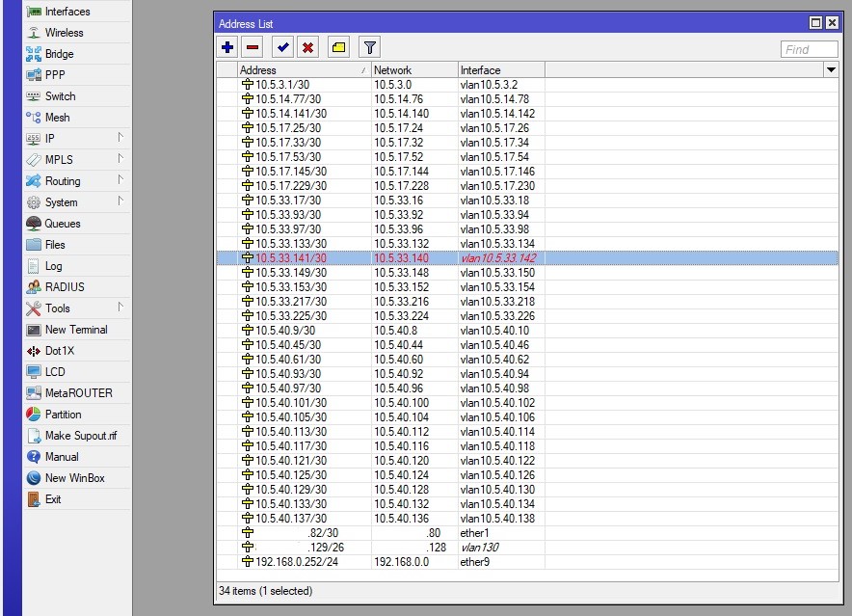The height and width of the screenshot is (616, 852).
Task: Expand the IP submenu
Action: coord(76,139)
